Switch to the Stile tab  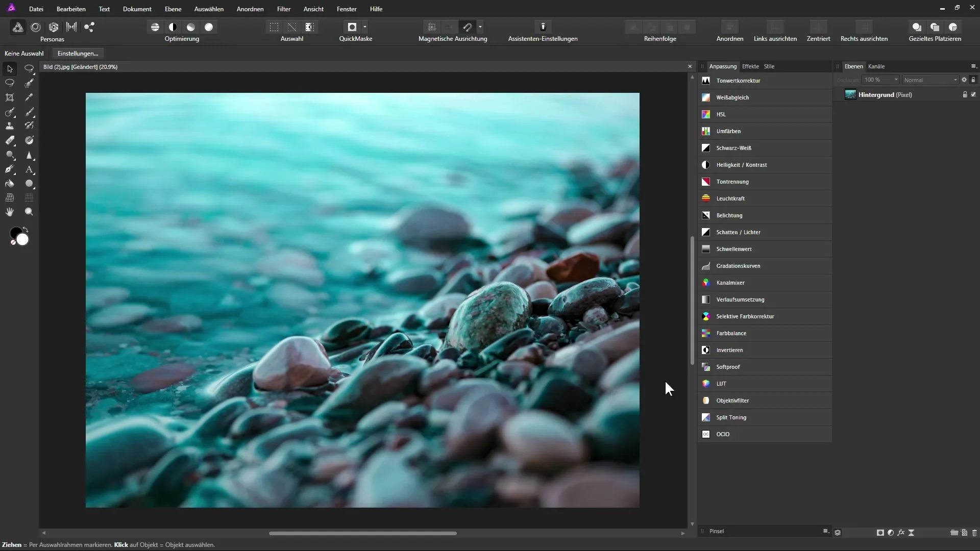(x=769, y=66)
